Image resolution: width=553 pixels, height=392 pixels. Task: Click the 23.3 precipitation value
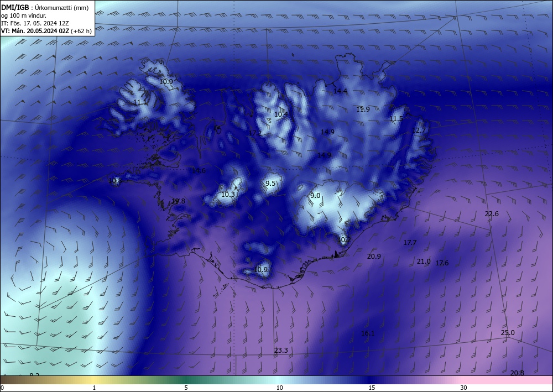pyautogui.click(x=281, y=350)
